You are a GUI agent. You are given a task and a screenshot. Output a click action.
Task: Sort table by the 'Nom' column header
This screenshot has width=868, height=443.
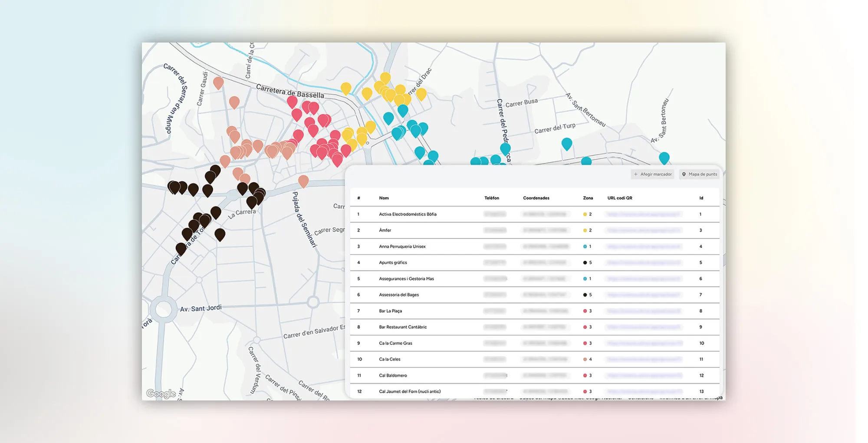pos(384,198)
